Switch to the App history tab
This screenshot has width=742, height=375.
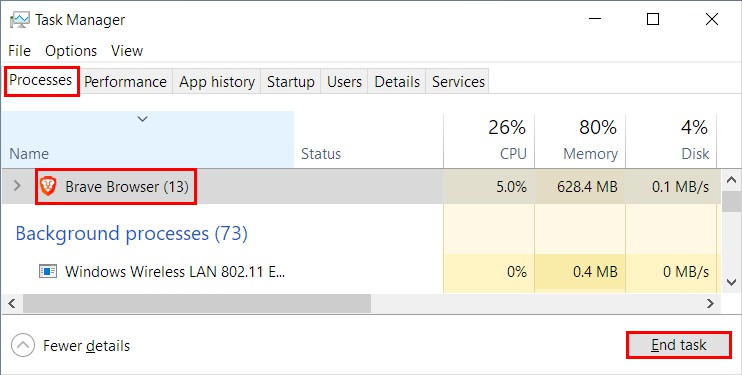point(217,81)
